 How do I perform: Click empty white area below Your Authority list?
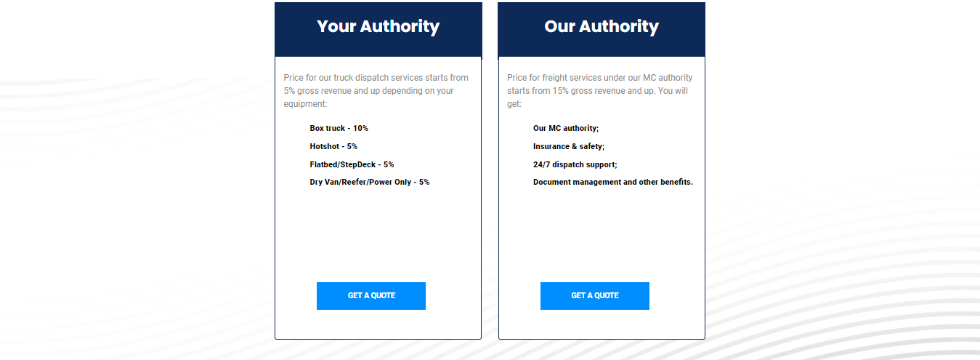pyautogui.click(x=378, y=233)
